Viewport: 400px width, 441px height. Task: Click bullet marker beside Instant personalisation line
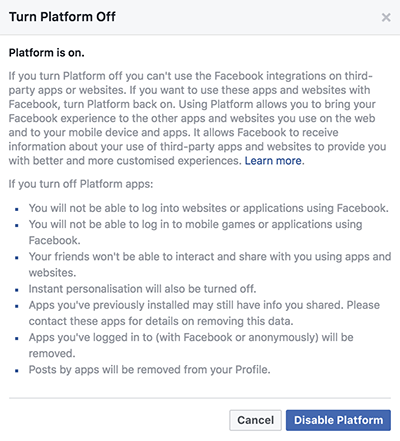click(x=17, y=290)
